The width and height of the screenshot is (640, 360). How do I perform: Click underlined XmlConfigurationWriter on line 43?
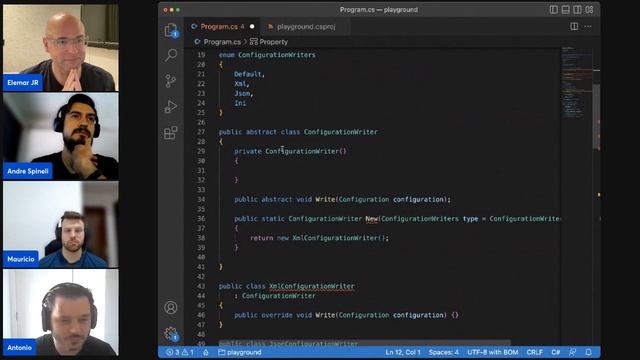click(x=311, y=286)
